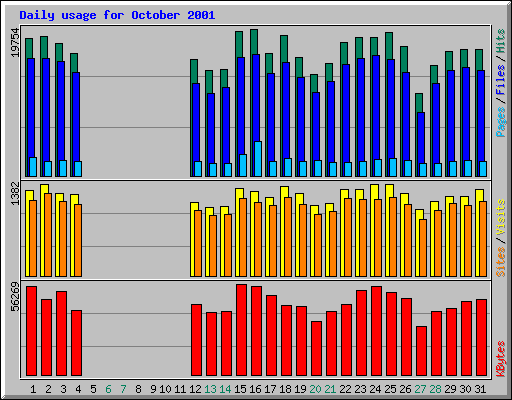Click the cyan pages bar for day 30
512x400 pixels.
click(x=468, y=168)
